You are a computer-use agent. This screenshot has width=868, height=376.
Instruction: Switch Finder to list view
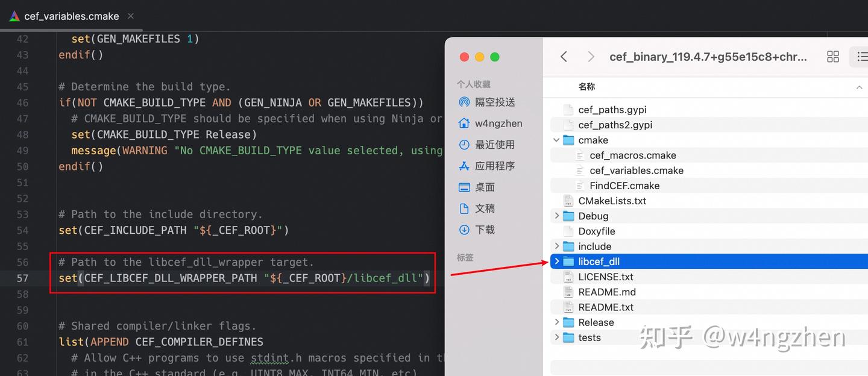coord(862,56)
